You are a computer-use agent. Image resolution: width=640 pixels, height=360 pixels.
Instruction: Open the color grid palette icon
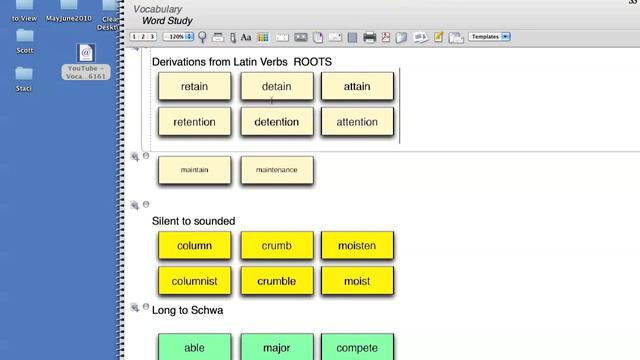click(263, 38)
